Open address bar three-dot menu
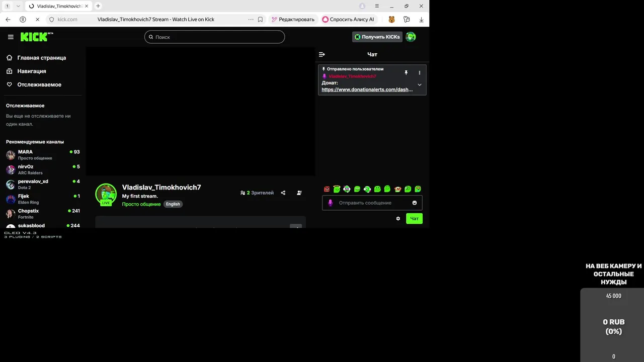Screen dimensions: 644x362 coord(251,19)
